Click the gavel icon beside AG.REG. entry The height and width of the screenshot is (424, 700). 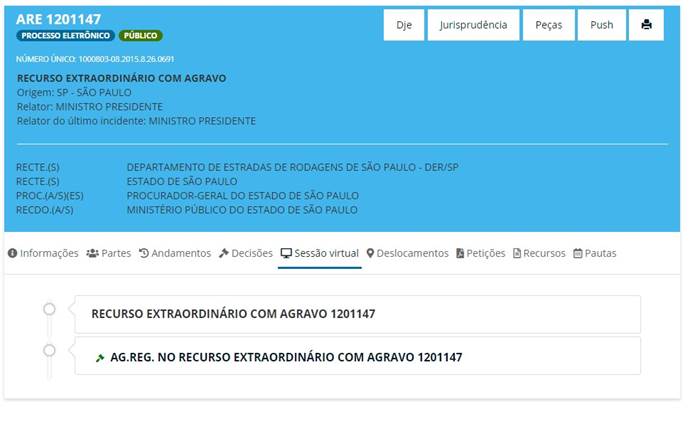(100, 358)
